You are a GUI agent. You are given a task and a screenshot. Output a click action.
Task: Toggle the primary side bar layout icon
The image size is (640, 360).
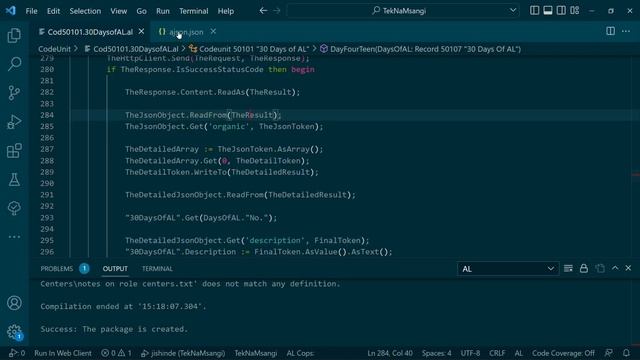(x=534, y=11)
